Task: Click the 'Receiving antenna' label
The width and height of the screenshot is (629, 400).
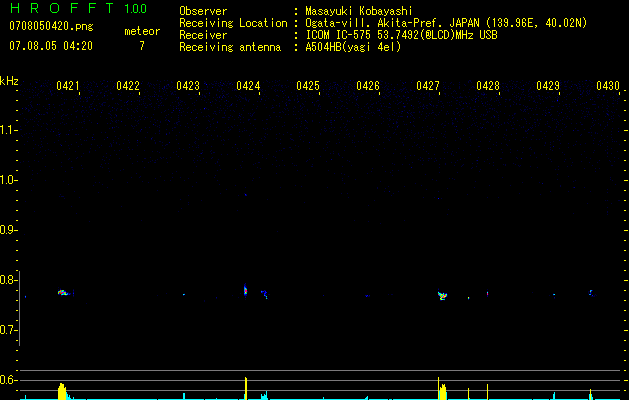Action: pos(230,47)
